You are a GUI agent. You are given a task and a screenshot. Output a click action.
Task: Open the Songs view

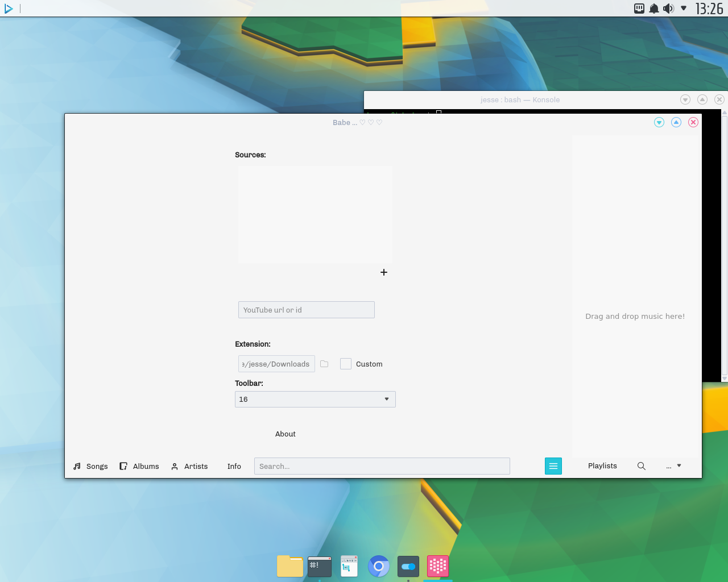tap(90, 466)
